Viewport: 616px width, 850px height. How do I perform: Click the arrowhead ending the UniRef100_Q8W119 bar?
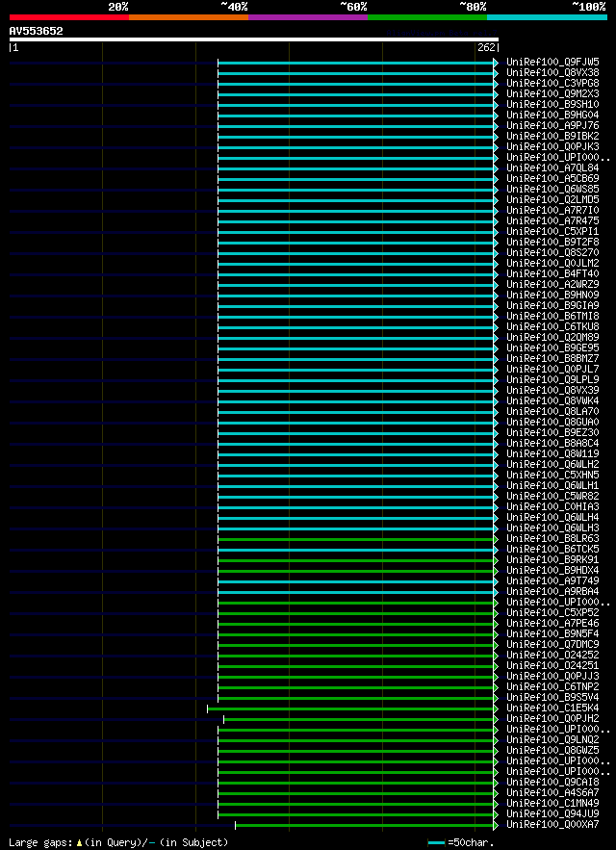point(496,454)
